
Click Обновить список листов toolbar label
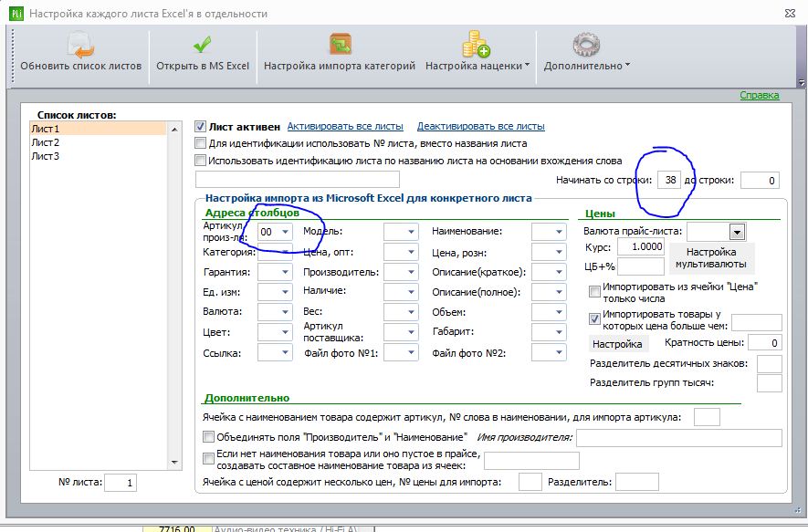coord(81,66)
